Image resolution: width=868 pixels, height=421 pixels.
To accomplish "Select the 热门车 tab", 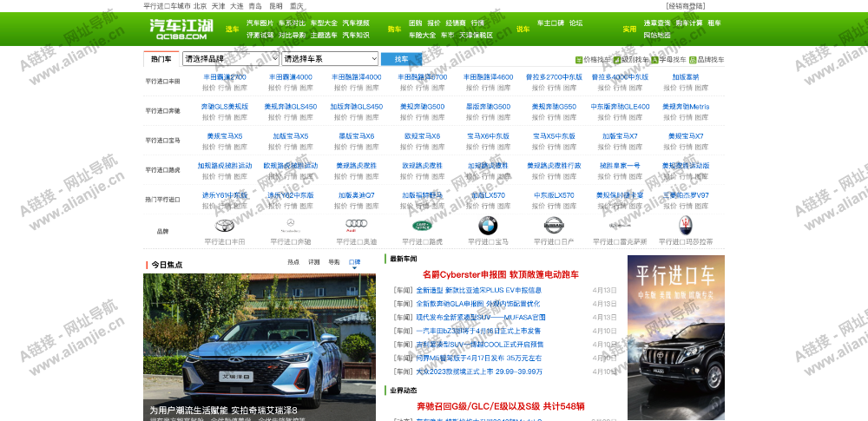I will pos(161,59).
